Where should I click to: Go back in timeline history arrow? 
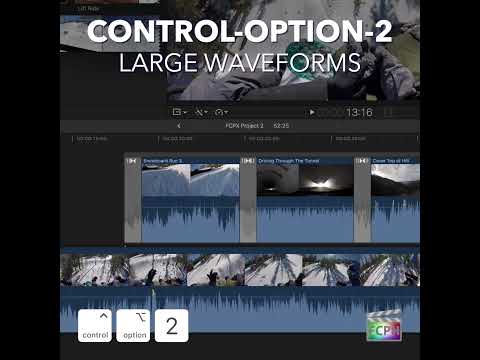(179, 126)
